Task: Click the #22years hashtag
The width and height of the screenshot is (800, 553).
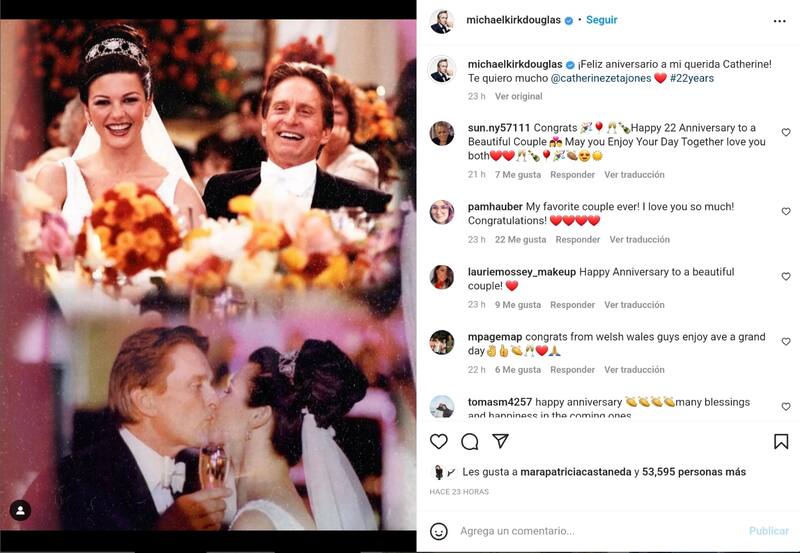Action: (692, 78)
